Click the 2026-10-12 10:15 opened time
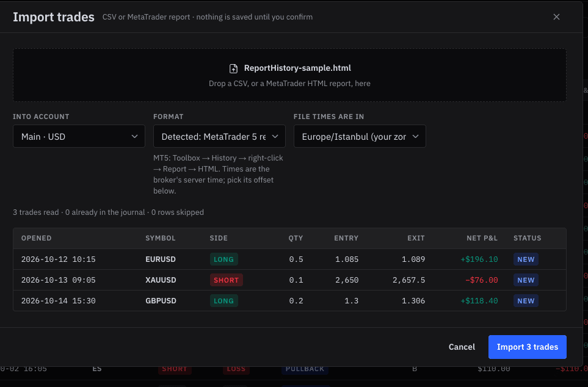588x387 pixels. pyautogui.click(x=59, y=259)
